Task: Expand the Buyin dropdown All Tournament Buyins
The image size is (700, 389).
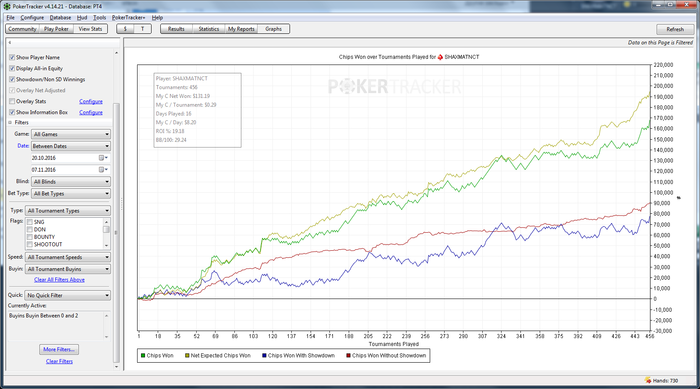Action: coord(68,269)
